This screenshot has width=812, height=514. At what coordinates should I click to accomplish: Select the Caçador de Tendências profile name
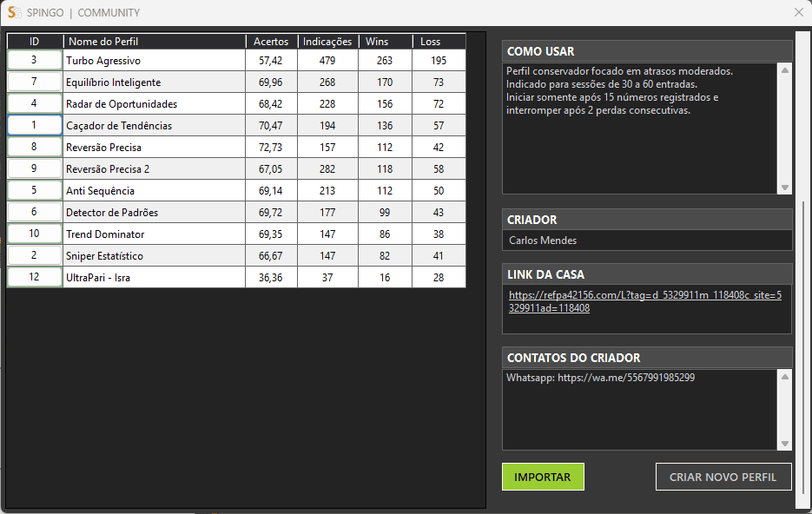119,126
